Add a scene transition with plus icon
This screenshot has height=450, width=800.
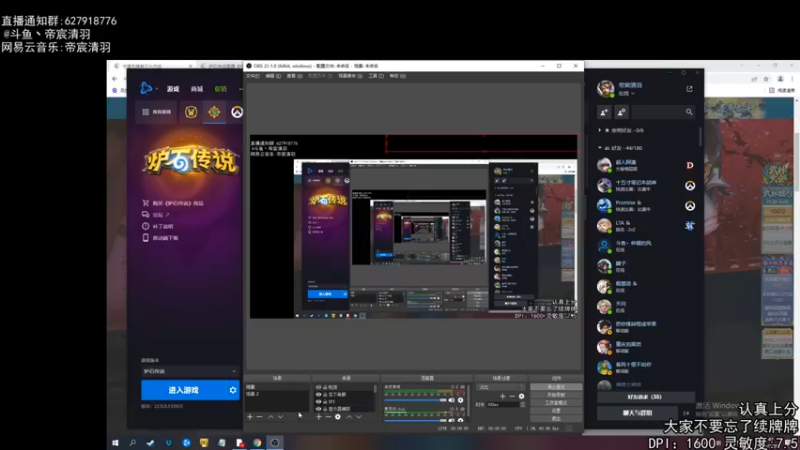coord(502,396)
